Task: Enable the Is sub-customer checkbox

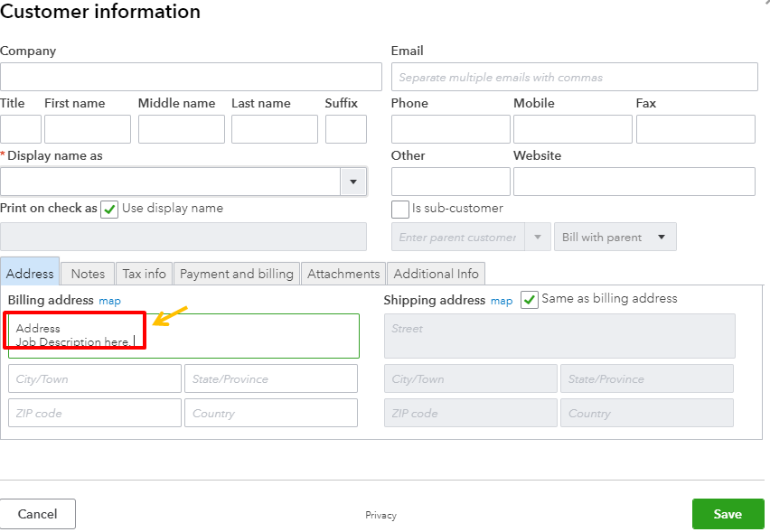Action: [x=400, y=210]
